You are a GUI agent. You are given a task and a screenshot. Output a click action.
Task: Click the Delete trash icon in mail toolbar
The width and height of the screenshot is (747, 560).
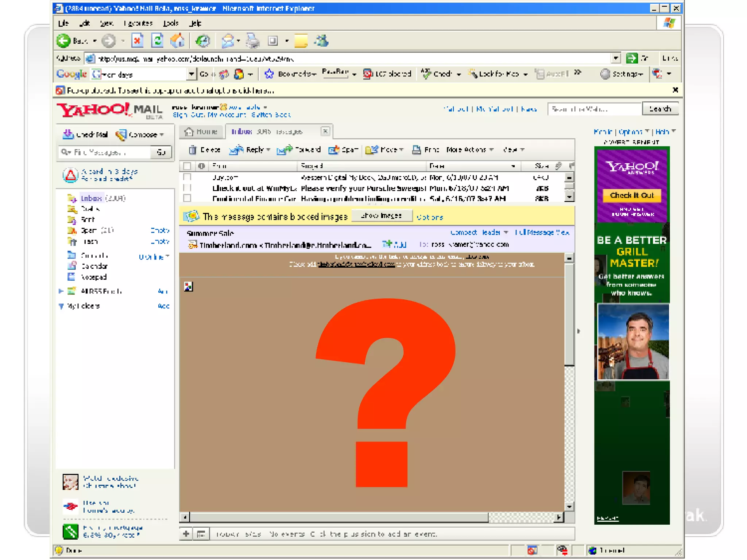tap(193, 150)
